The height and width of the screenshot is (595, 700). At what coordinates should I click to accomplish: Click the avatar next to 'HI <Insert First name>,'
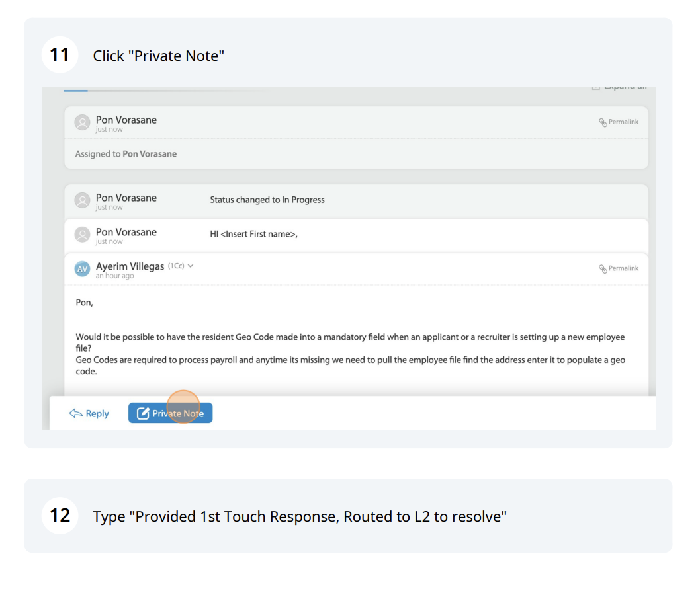coord(82,235)
